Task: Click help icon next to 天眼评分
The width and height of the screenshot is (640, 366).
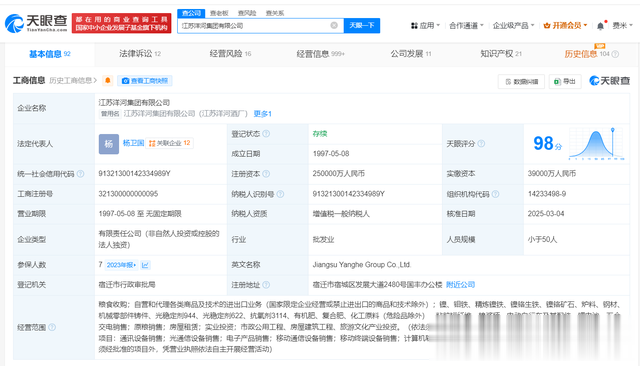Action: click(481, 144)
